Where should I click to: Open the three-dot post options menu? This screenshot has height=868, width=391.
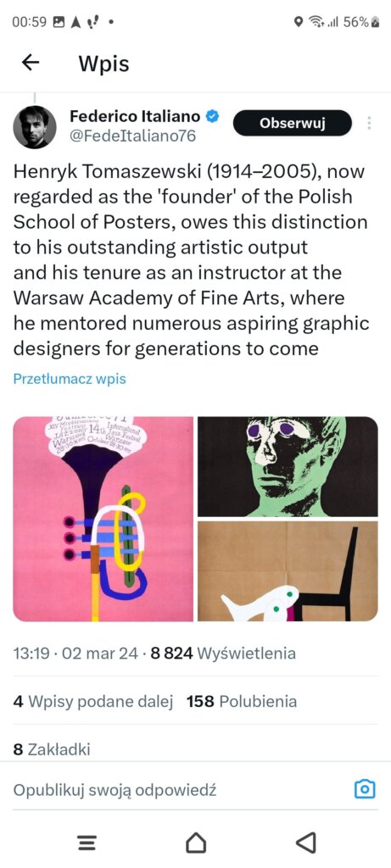pyautogui.click(x=370, y=123)
